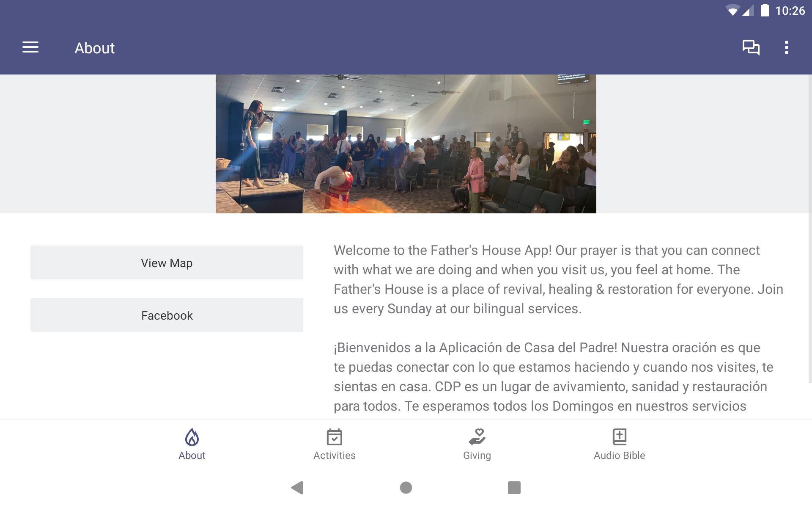
Task: Select the Audio Bible tab label
Action: (x=619, y=456)
